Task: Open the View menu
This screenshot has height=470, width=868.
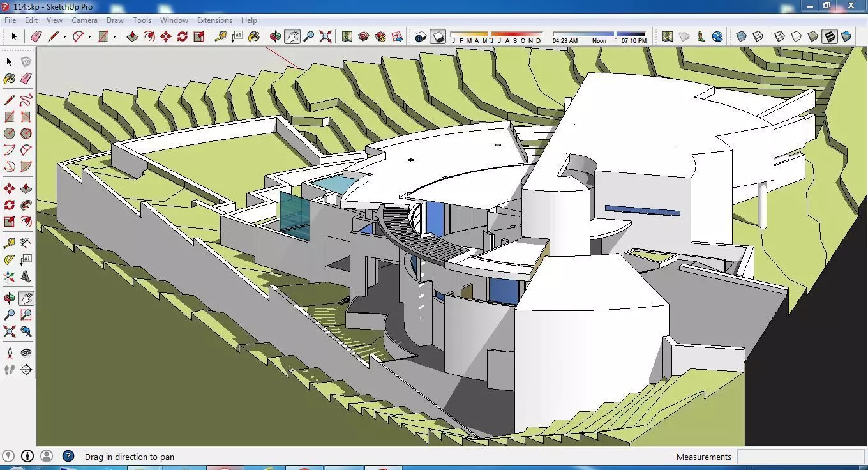Action: point(54,20)
